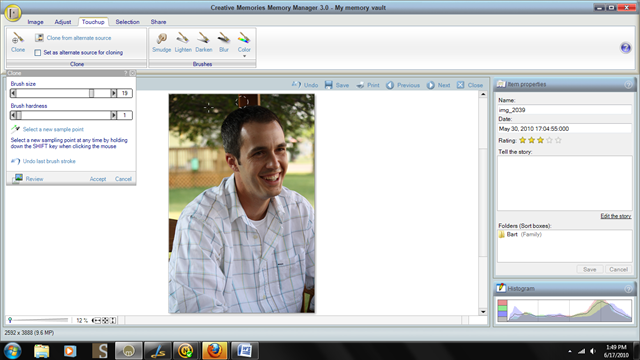Viewport: 640px width, 360px height.
Task: Decrease Brush size with left arrow
Action: click(x=13, y=93)
